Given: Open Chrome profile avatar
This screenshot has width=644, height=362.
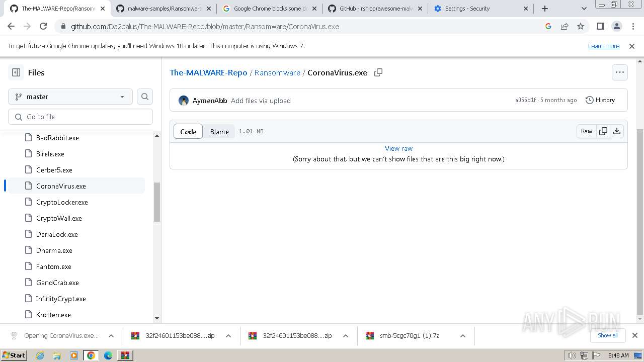Looking at the screenshot, I should 617,26.
